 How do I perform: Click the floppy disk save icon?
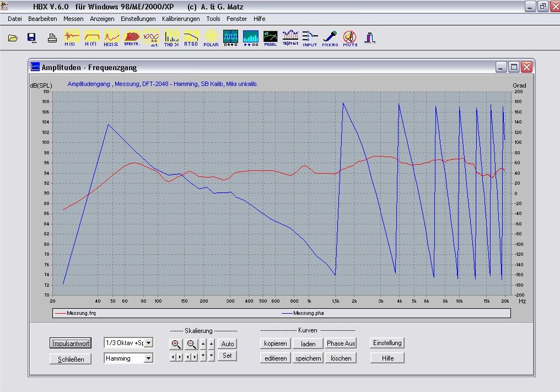tap(32, 38)
